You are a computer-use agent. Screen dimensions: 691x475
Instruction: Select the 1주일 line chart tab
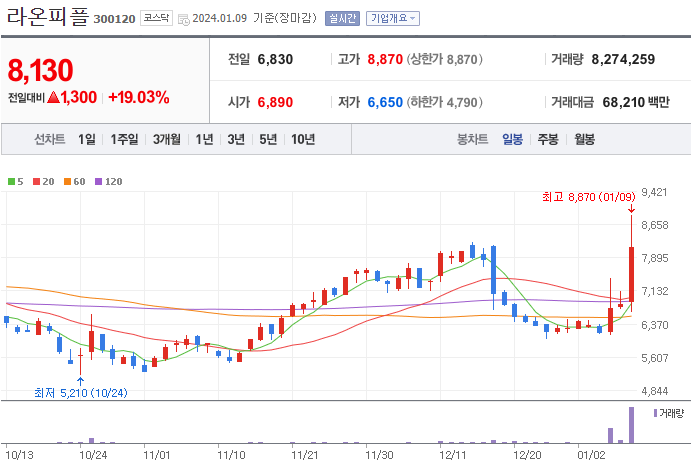[x=124, y=139]
